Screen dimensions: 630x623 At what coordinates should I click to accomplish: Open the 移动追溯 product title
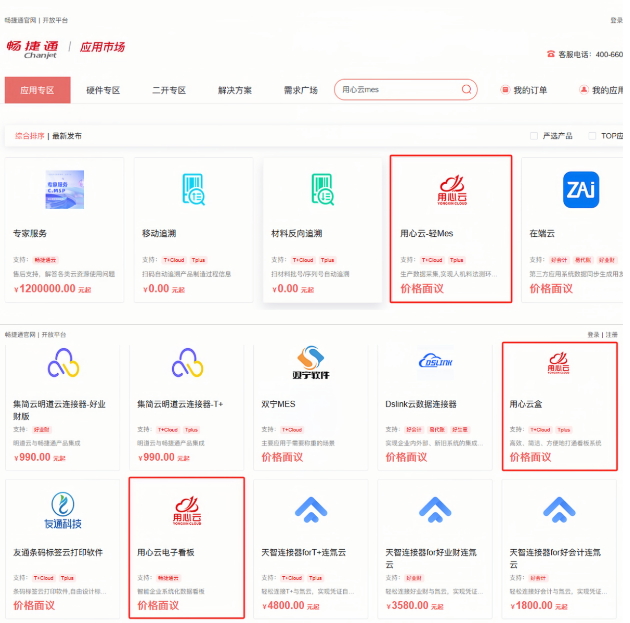(159, 233)
